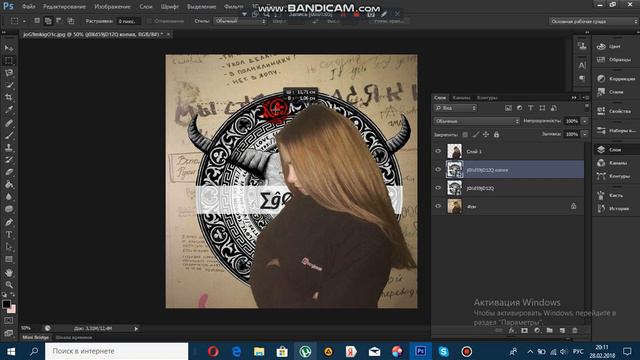The height and width of the screenshot is (360, 640).
Task: Select the Clone Stamp tool
Action: [9, 147]
